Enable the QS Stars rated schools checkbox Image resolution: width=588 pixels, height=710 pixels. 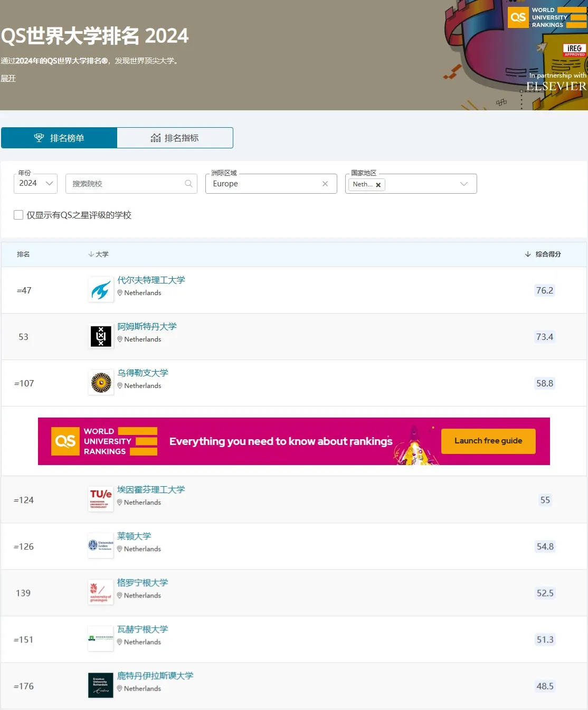[x=18, y=215]
